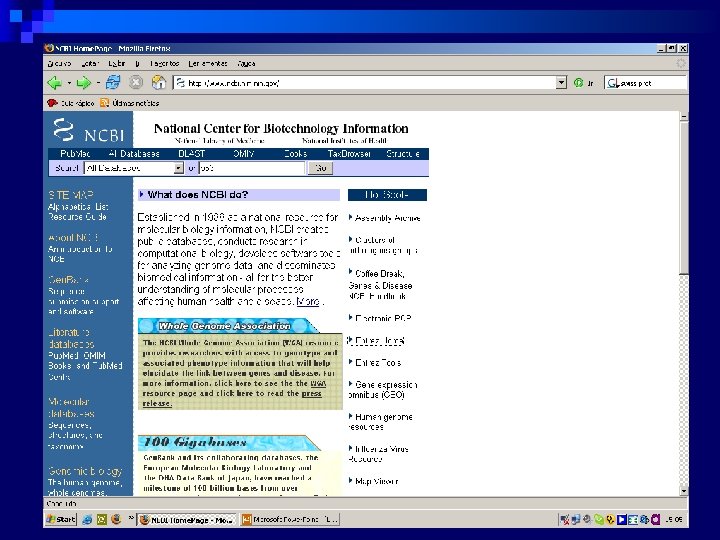Image resolution: width=720 pixels, height=540 pixels.
Task: Launch Firefox from the quick launch bar
Action: point(116,519)
